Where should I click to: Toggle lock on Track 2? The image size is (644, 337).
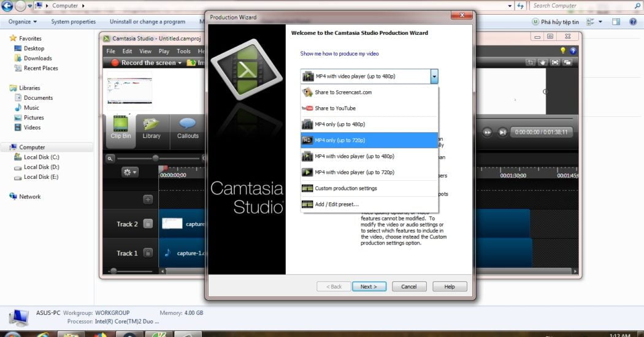pyautogui.click(x=148, y=224)
